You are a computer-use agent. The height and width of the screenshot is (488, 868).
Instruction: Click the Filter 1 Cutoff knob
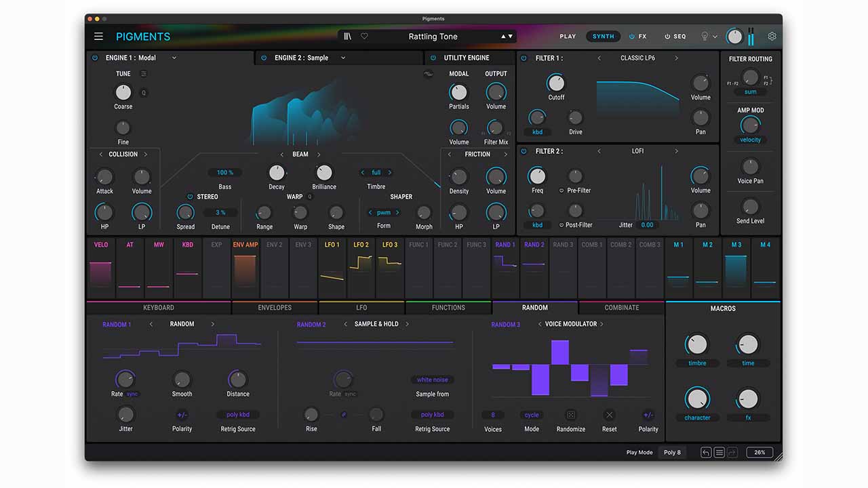(555, 83)
